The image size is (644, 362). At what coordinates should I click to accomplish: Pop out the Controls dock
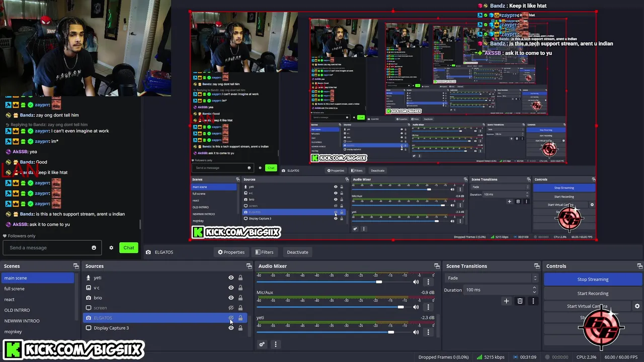pos(639,266)
